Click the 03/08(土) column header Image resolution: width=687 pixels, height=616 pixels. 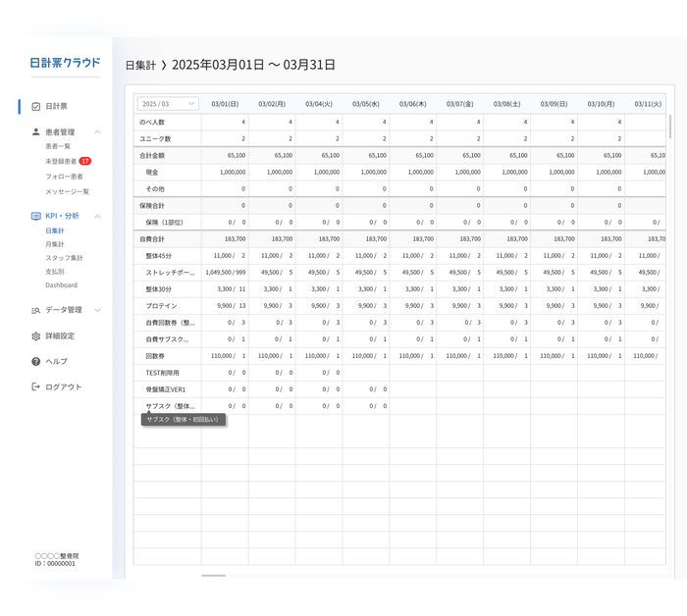(x=507, y=104)
